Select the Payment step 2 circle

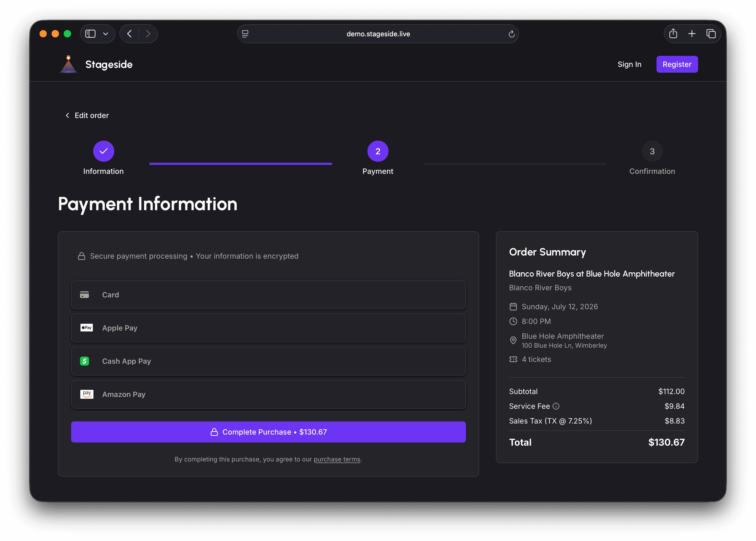coord(378,151)
